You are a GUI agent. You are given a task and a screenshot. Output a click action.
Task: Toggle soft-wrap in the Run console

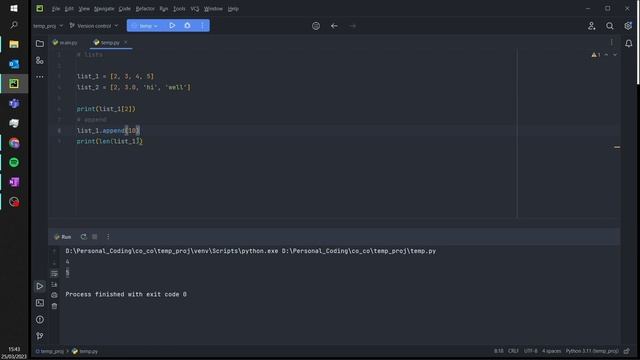[x=54, y=273]
